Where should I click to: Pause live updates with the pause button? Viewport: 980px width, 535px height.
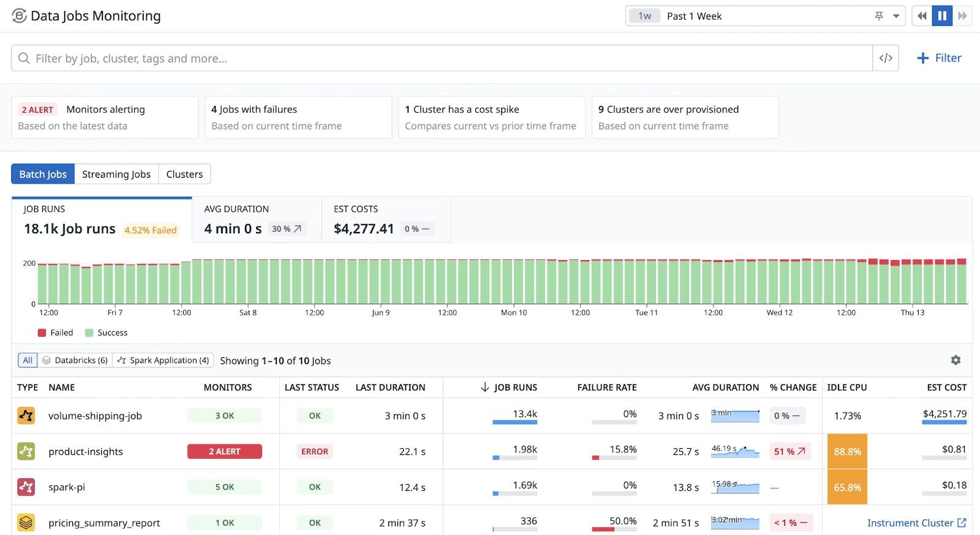click(942, 16)
